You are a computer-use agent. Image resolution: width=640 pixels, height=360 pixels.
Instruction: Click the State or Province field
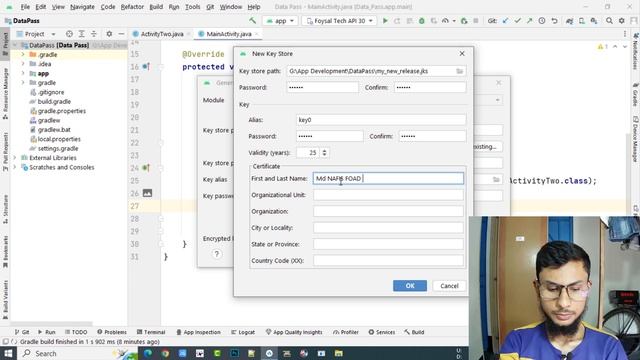[388, 244]
